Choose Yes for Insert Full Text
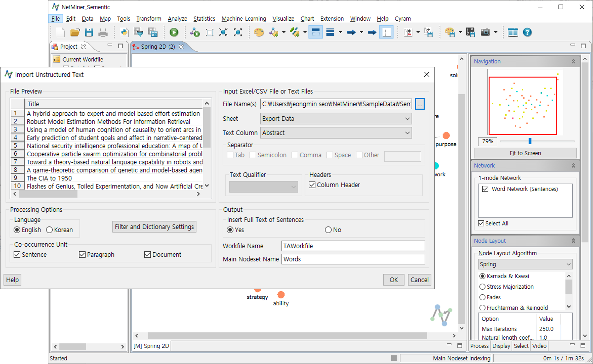This screenshot has height=364, width=593. [x=230, y=230]
